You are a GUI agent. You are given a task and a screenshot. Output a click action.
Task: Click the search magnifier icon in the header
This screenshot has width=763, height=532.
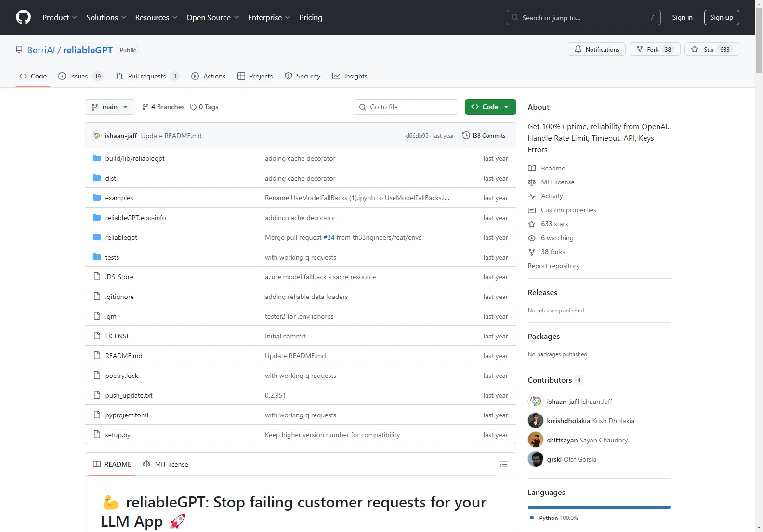click(x=515, y=17)
